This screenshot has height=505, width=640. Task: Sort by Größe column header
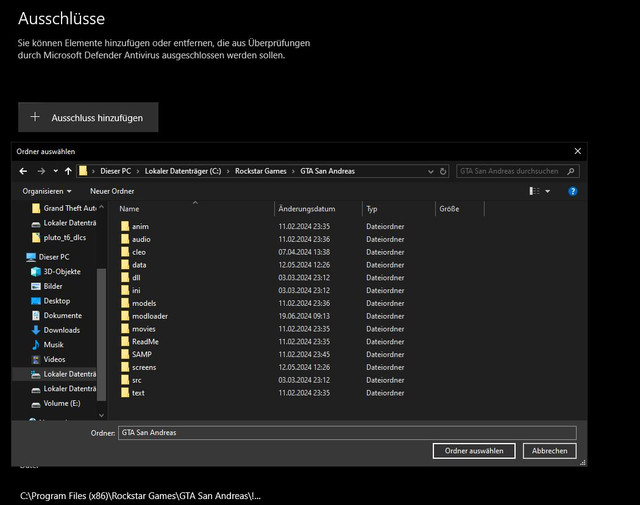click(449, 209)
